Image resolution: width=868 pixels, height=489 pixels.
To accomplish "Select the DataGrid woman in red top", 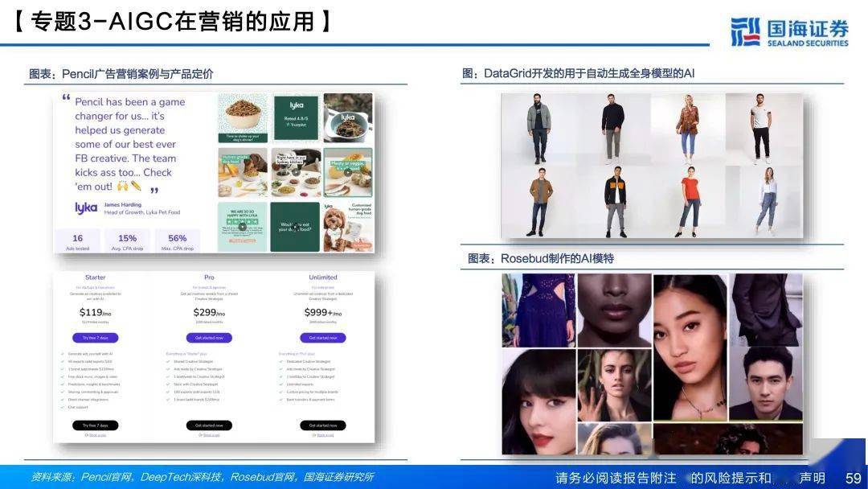I will [x=689, y=202].
